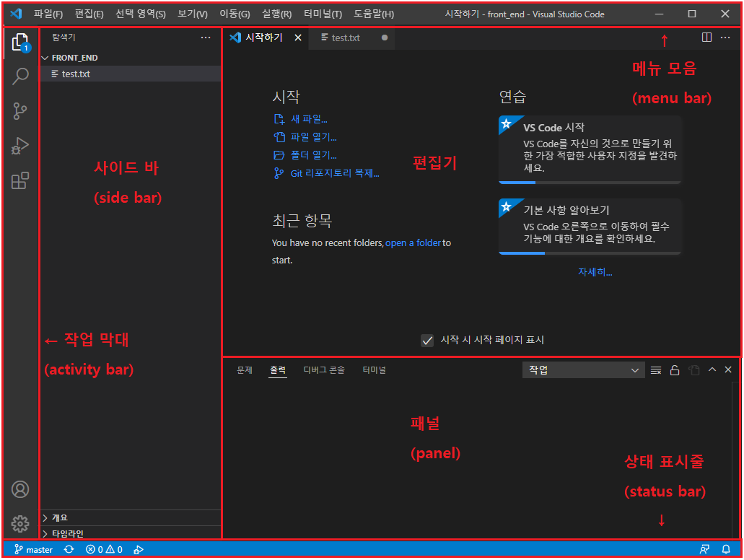Click the VS Code logo in title bar
Image resolution: width=744 pixels, height=560 pixels.
tap(16, 14)
